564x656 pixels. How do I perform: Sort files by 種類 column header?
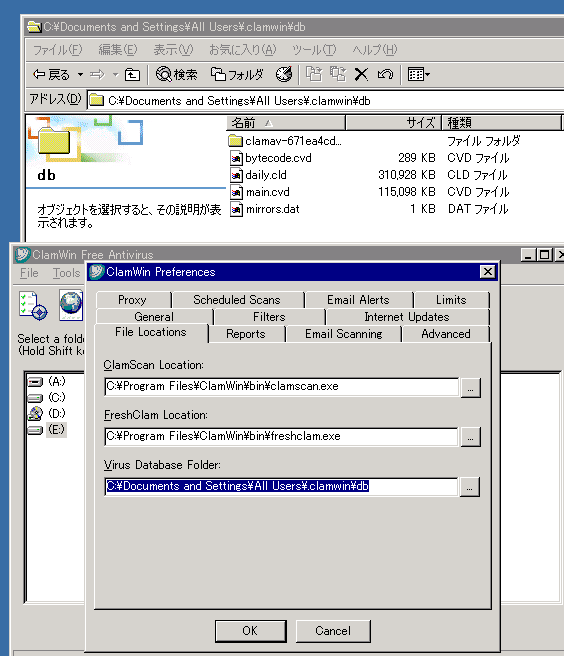click(501, 123)
